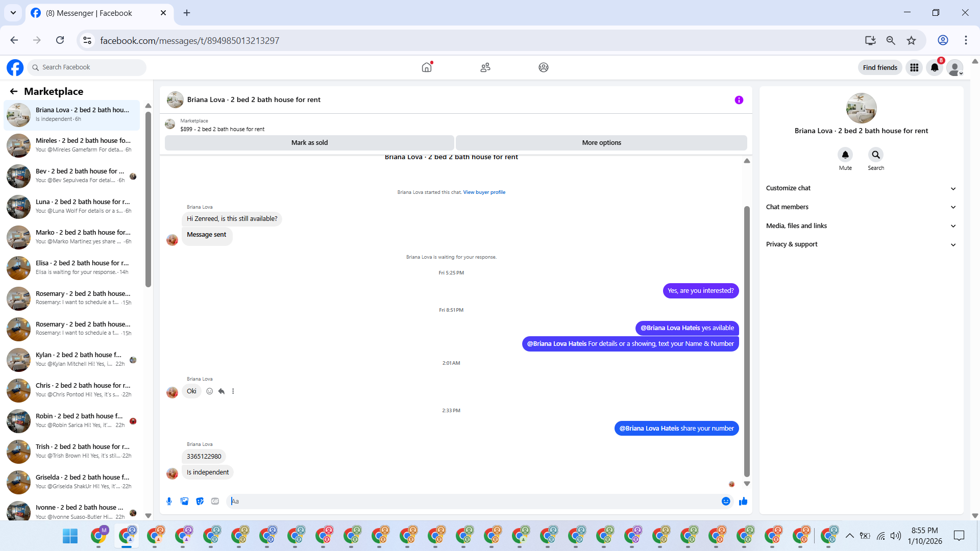Open the emoji picker in message box

[726, 502]
